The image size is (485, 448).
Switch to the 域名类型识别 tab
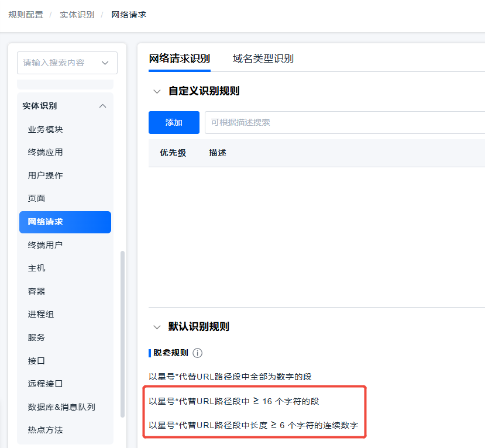pyautogui.click(x=263, y=58)
